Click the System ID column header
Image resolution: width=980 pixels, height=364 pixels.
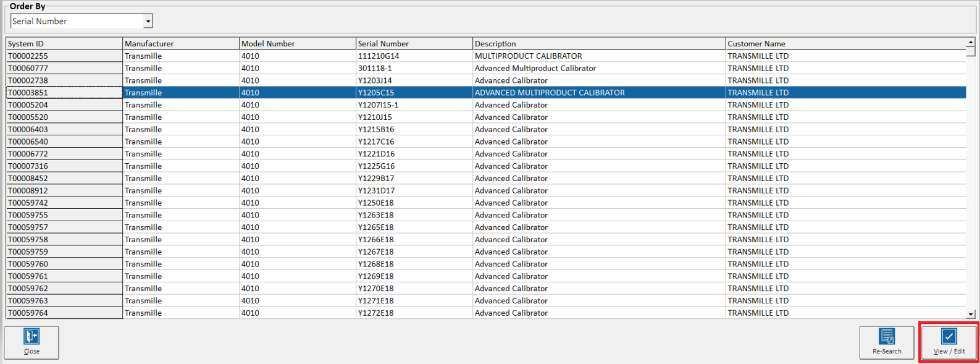[x=64, y=44]
